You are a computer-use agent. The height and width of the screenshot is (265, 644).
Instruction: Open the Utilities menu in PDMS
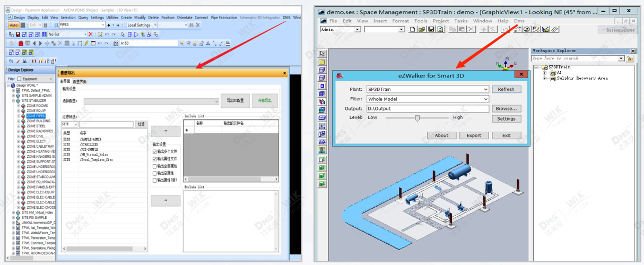pyautogui.click(x=112, y=18)
